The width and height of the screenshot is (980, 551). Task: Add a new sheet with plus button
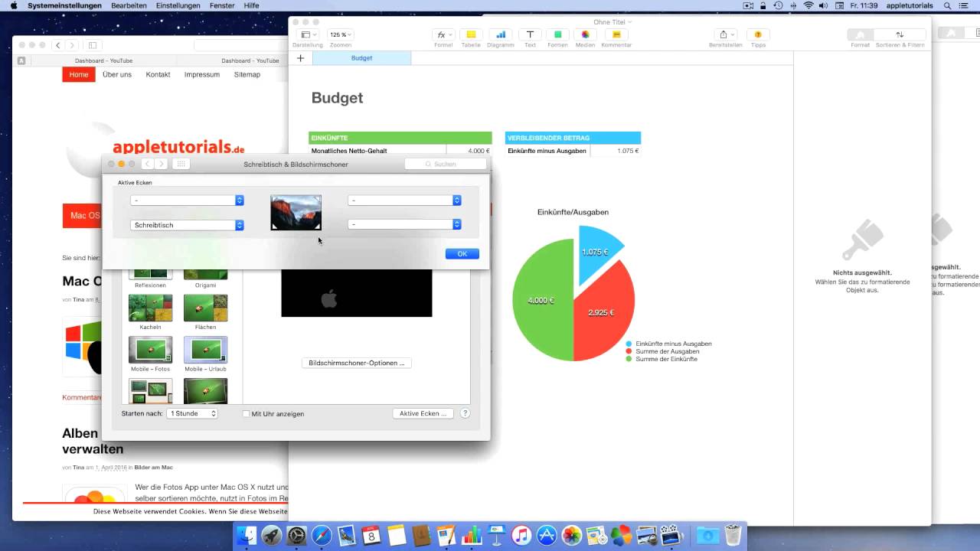click(x=300, y=58)
